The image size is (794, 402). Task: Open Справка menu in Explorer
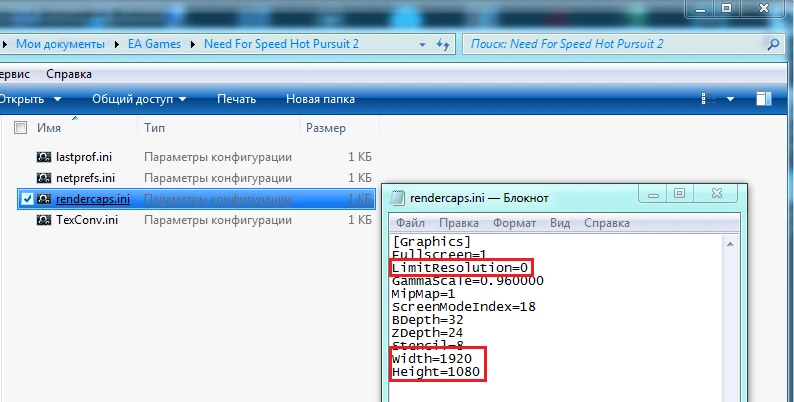tap(69, 74)
